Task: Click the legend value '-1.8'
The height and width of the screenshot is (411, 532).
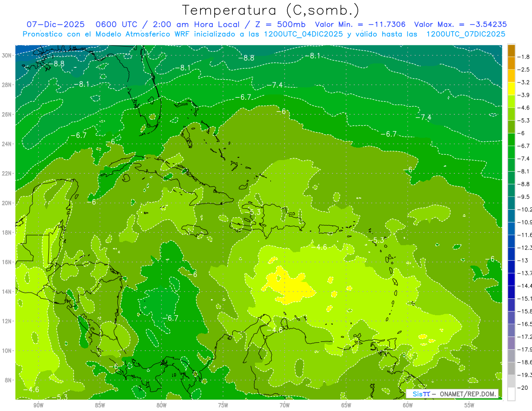Action: click(x=524, y=57)
